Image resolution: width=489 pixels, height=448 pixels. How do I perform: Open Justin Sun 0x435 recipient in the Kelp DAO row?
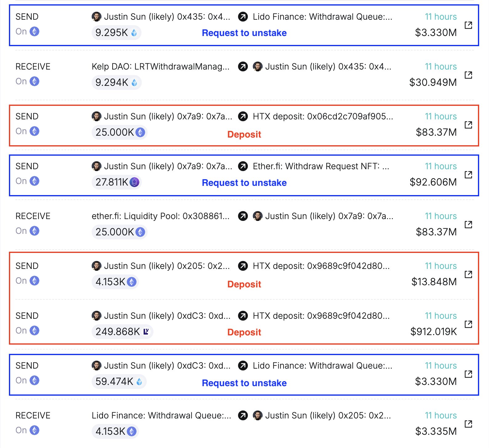328,66
